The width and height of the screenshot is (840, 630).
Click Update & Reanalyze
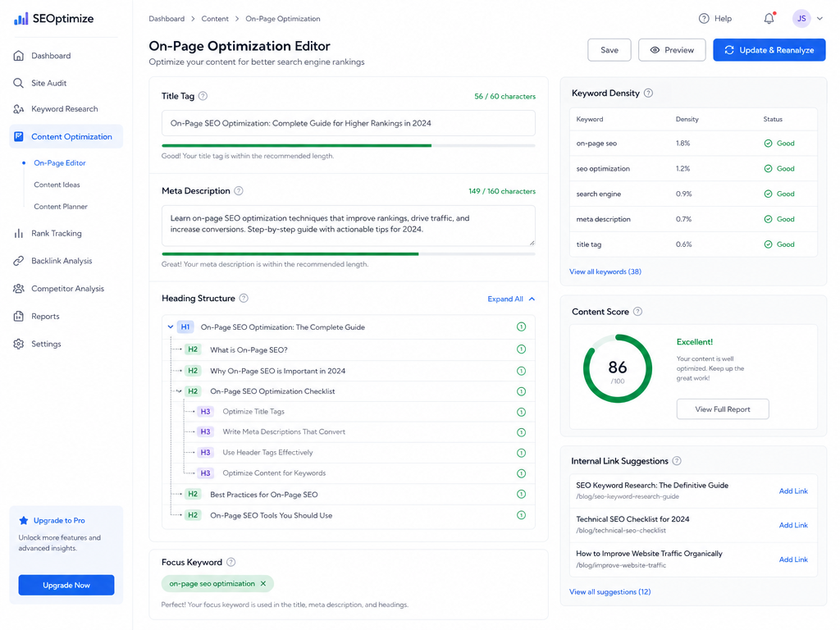769,50
